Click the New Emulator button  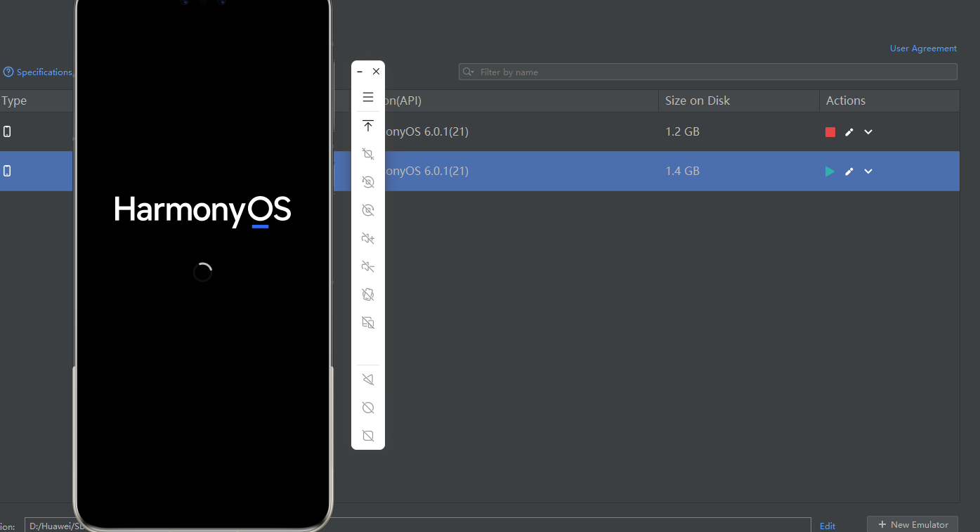913,524
